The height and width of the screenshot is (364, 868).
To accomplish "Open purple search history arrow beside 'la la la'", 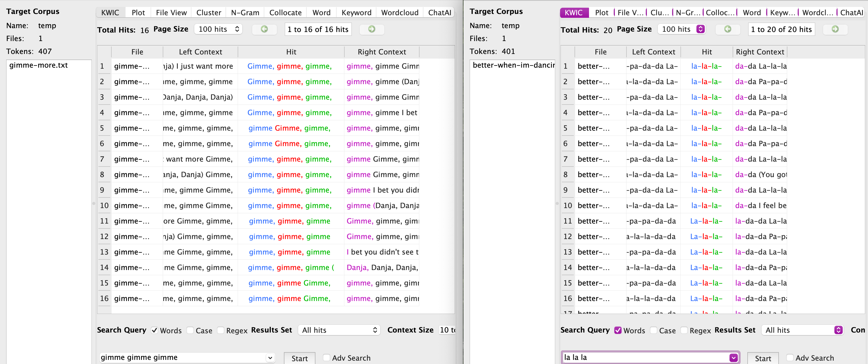I will coord(733,358).
